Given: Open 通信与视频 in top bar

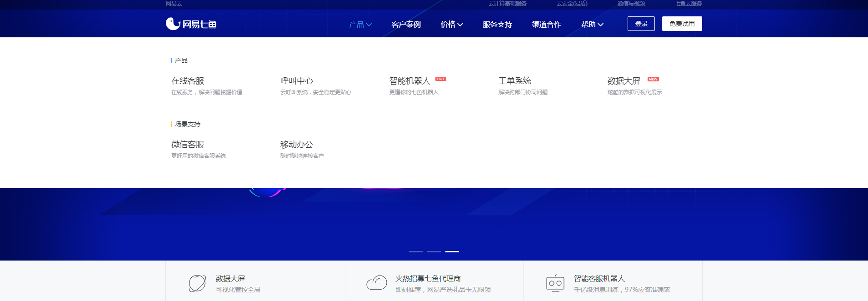Looking at the screenshot, I should [x=631, y=4].
